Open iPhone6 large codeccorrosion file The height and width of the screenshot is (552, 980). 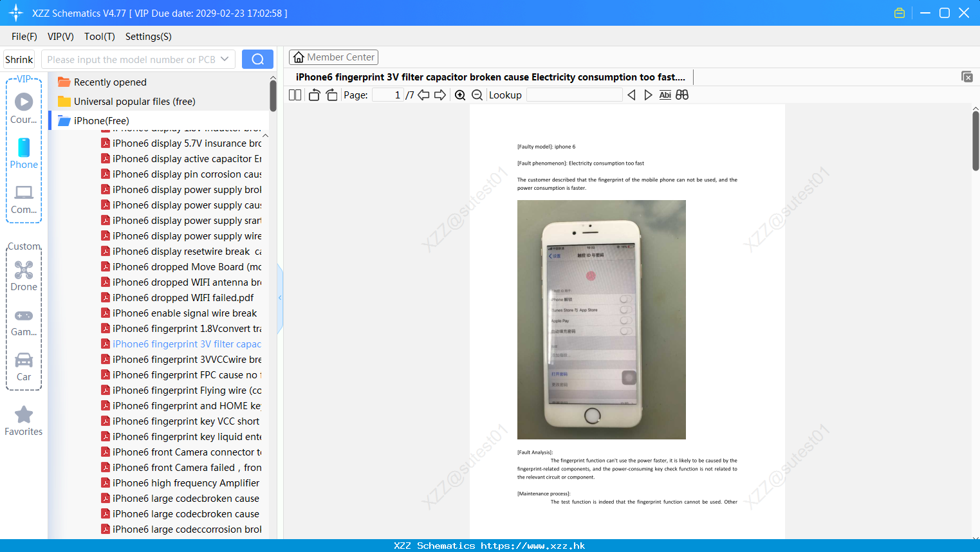click(181, 529)
